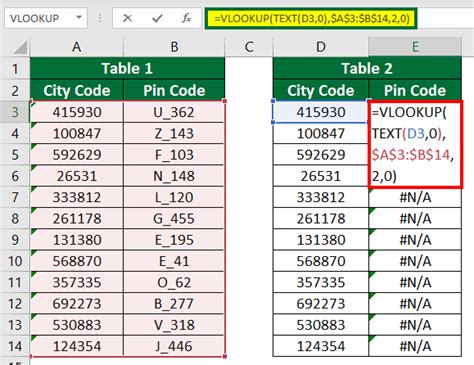Select cell A11 with 357335
Screen dimensions: 474x365
77,282
